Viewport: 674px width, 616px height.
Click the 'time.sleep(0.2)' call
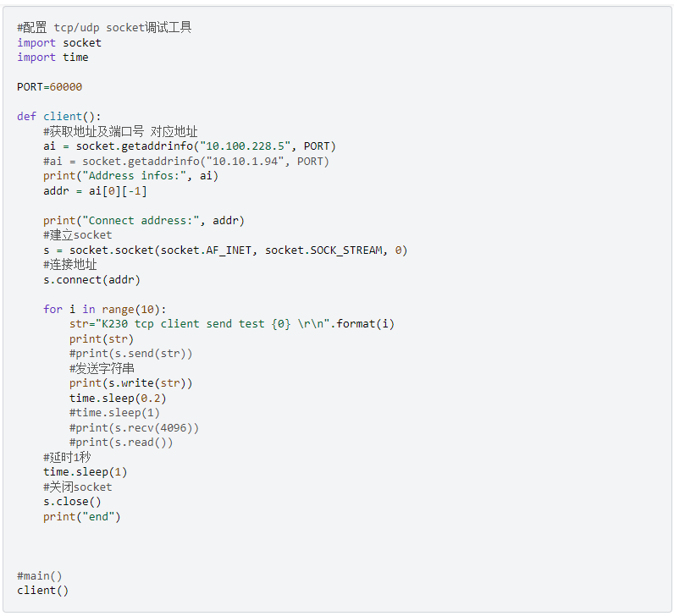tap(118, 398)
